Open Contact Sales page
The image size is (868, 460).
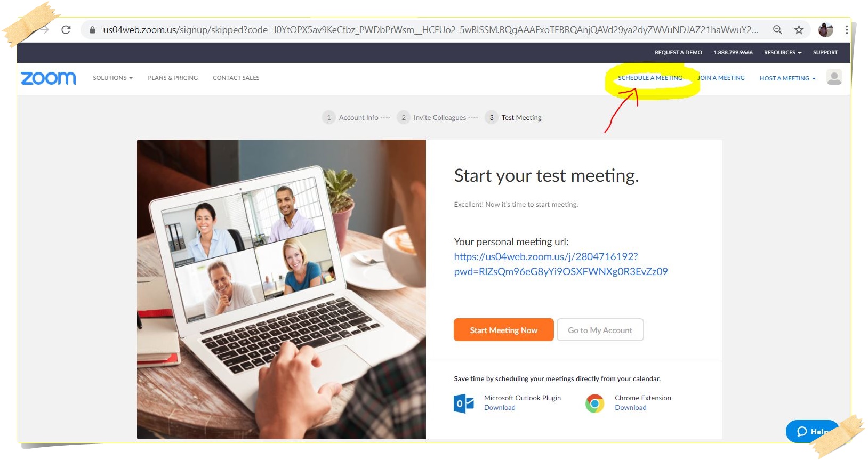(x=236, y=78)
